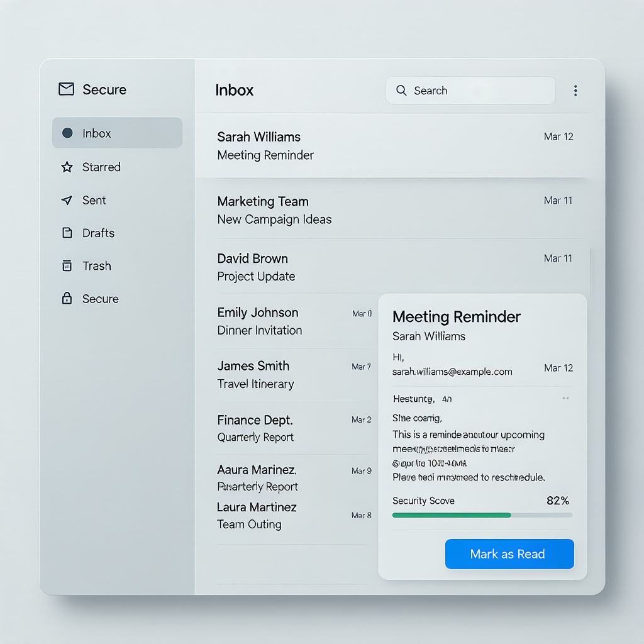
Task: Click the Secure lock icon
Action: point(67,298)
